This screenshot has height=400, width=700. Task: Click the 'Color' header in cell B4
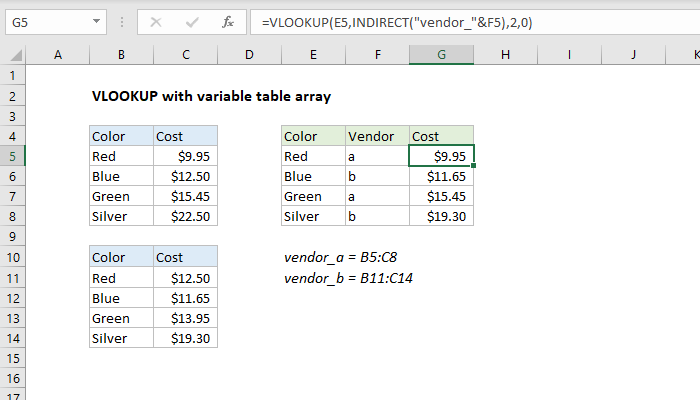click(x=121, y=136)
